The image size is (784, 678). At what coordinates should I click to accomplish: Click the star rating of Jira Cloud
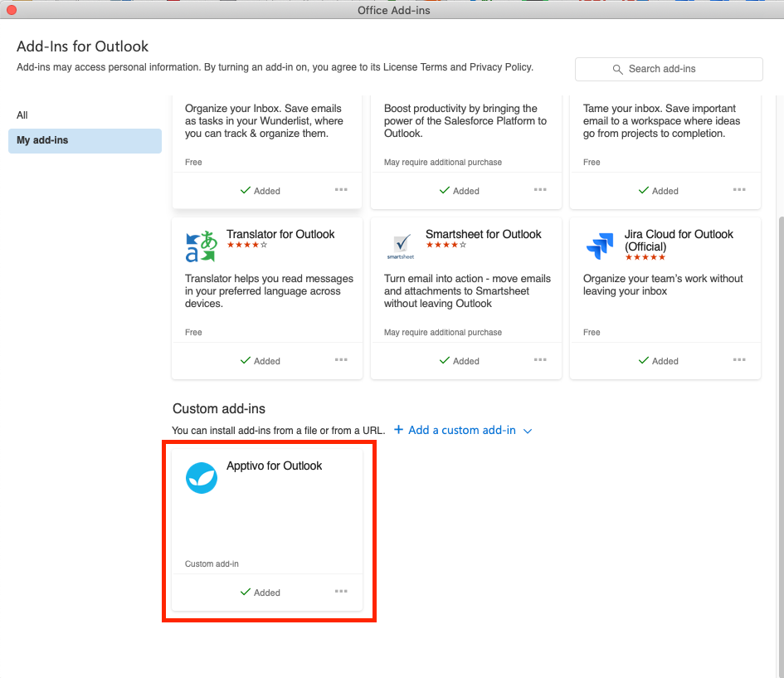tap(645, 257)
